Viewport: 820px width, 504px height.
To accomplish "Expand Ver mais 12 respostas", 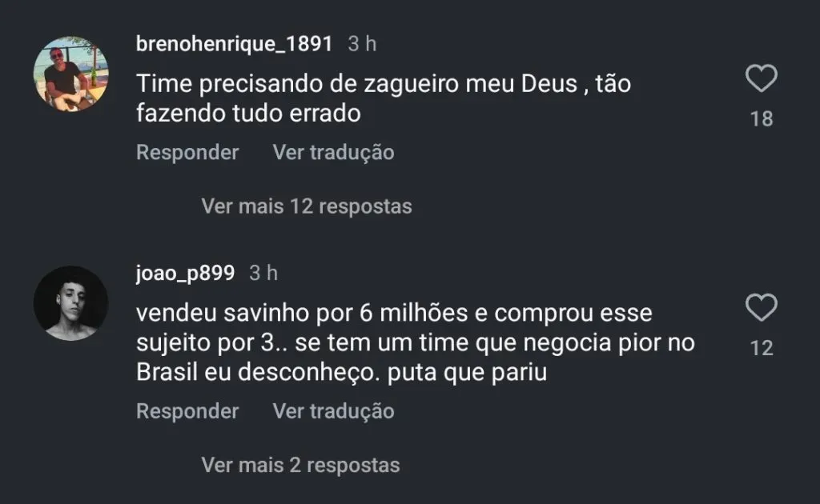I will tap(307, 206).
